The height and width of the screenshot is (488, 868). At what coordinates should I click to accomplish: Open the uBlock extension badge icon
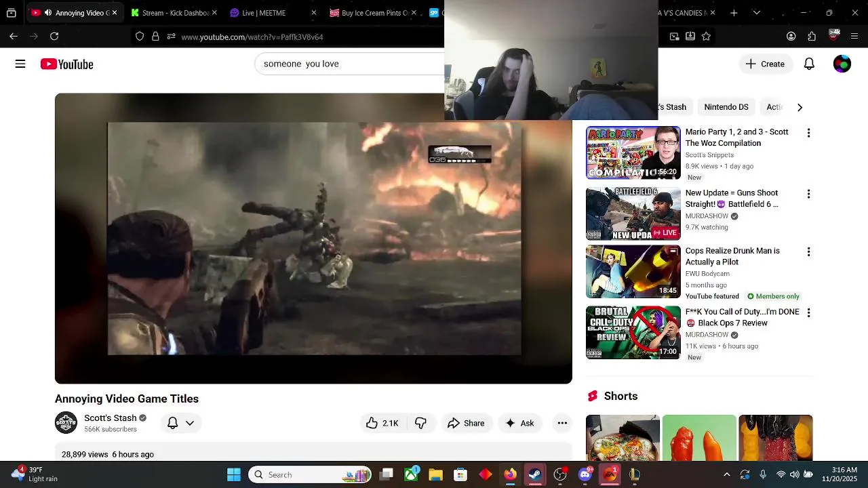[833, 35]
